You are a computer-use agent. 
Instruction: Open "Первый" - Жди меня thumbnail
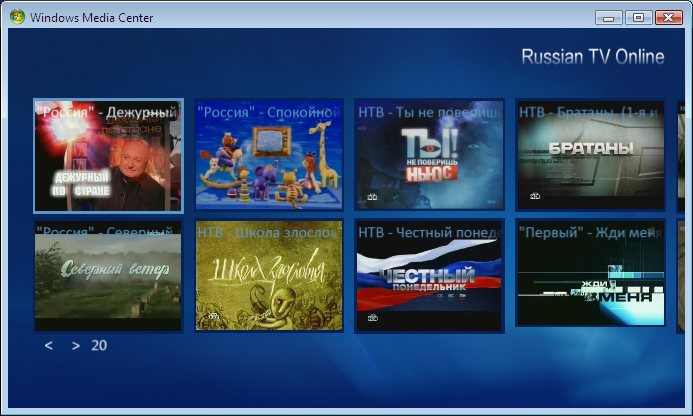pyautogui.click(x=590, y=274)
